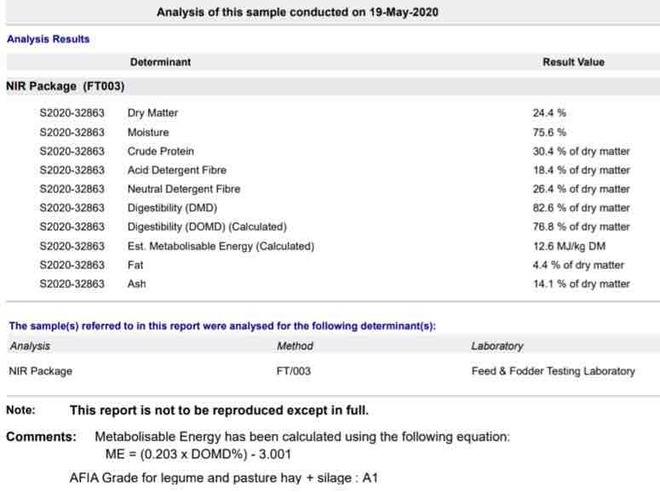Click the 'Laboratory' column header
This screenshot has height=492, width=660.
tap(497, 346)
